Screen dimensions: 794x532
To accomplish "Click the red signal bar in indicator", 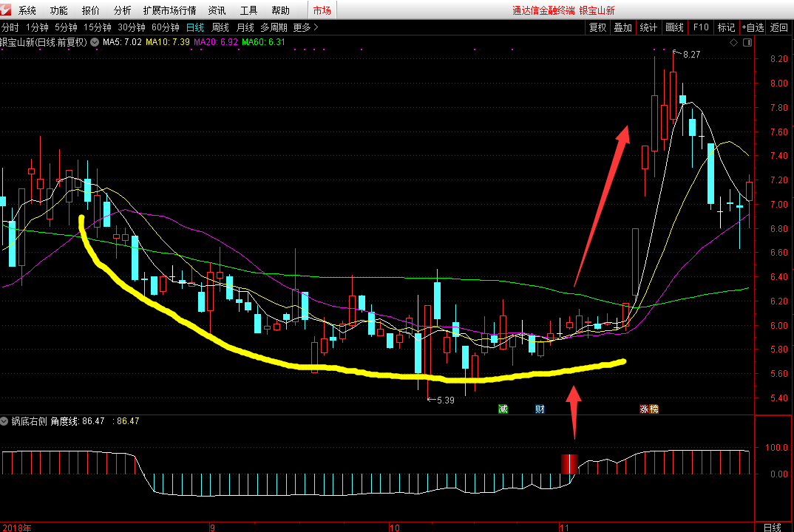I will tap(570, 464).
